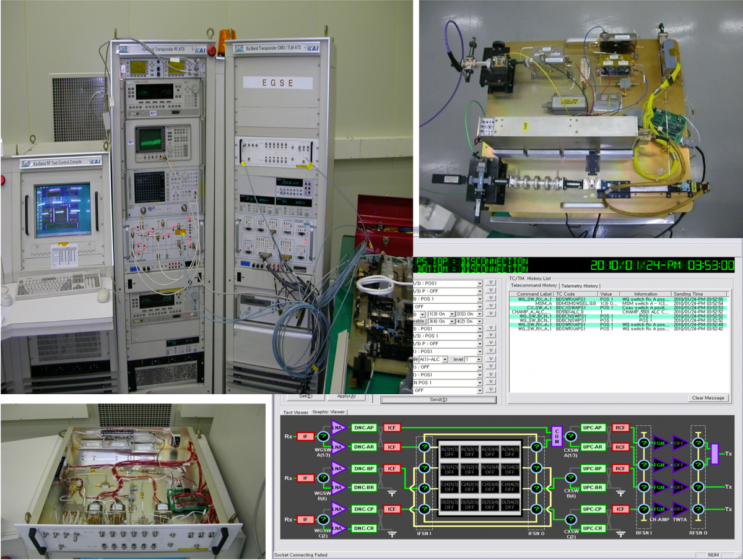The image size is (743, 560).
Task: Click the A(3)1(3) OFF matrix cell
Action: (x=448, y=450)
